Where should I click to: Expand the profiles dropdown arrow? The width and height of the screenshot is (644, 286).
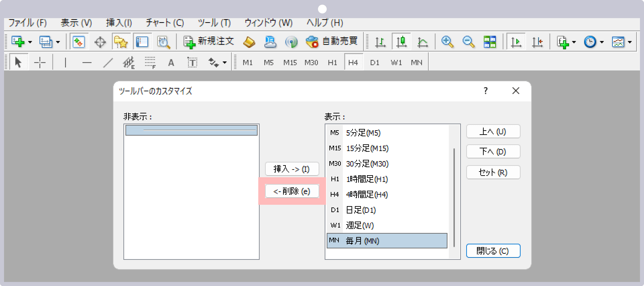[58, 42]
